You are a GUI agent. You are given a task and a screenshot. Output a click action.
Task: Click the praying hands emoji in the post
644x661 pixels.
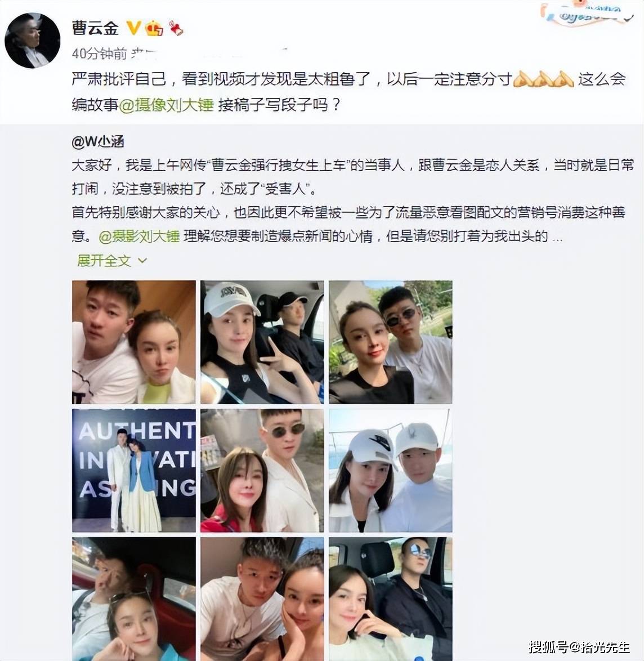[x=543, y=79]
